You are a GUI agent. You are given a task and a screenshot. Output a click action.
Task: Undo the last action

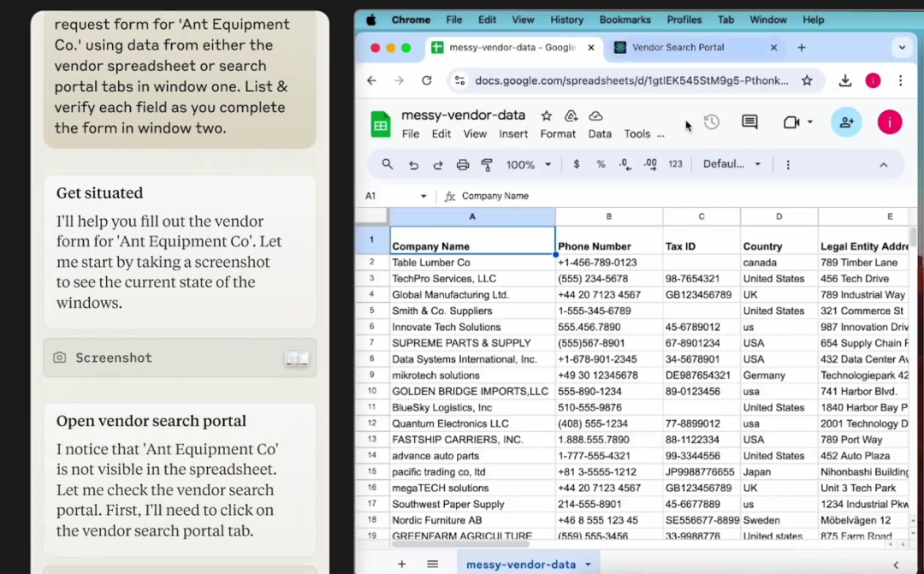[413, 165]
